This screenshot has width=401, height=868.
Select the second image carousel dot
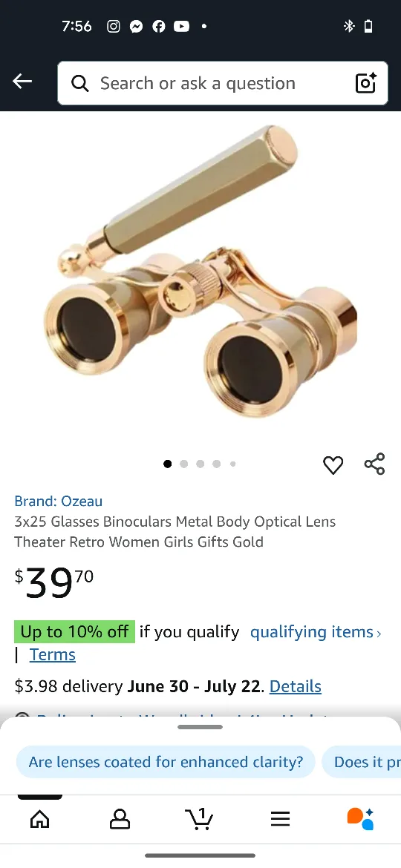[184, 464]
